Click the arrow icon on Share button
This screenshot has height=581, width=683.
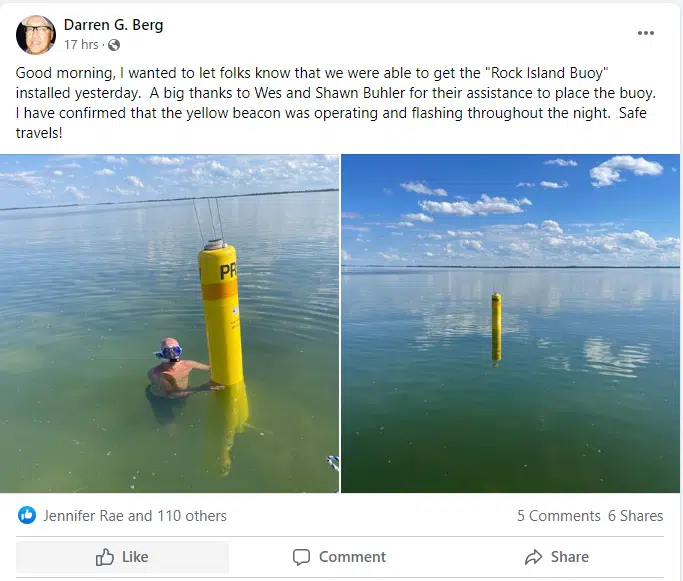pyautogui.click(x=534, y=557)
